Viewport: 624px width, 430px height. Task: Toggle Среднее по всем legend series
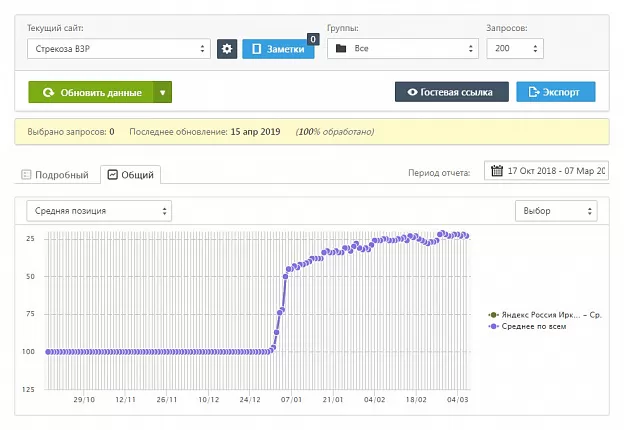pos(527,326)
